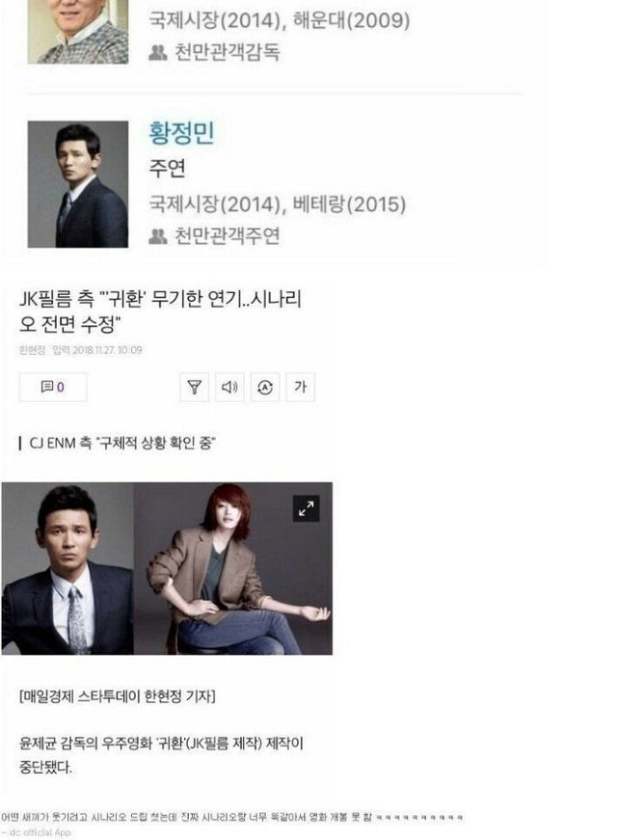Click people icon next to 천만관객감독
Screen dimensions: 617x840
158,52
